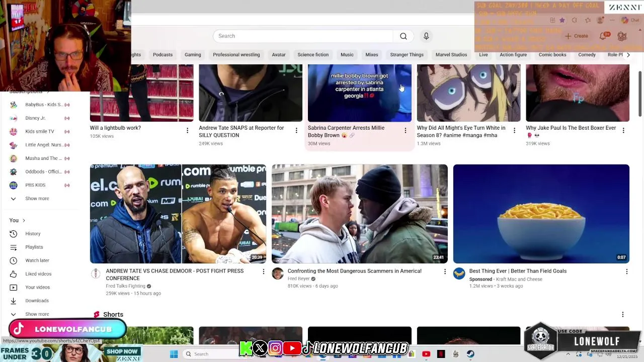
Task: Open Andrew Tate SNAPS at Reporter title
Action: pos(241,131)
